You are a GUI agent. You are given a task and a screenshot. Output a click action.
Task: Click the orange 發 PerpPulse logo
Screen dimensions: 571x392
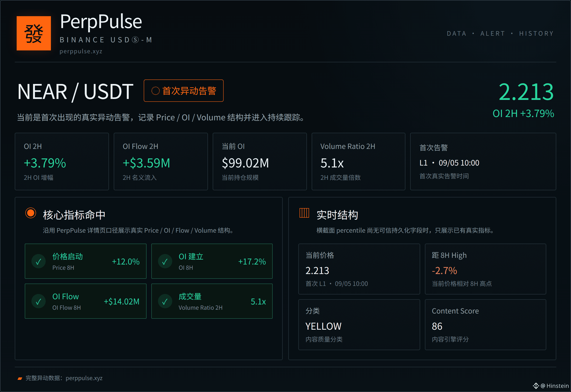[x=34, y=33]
